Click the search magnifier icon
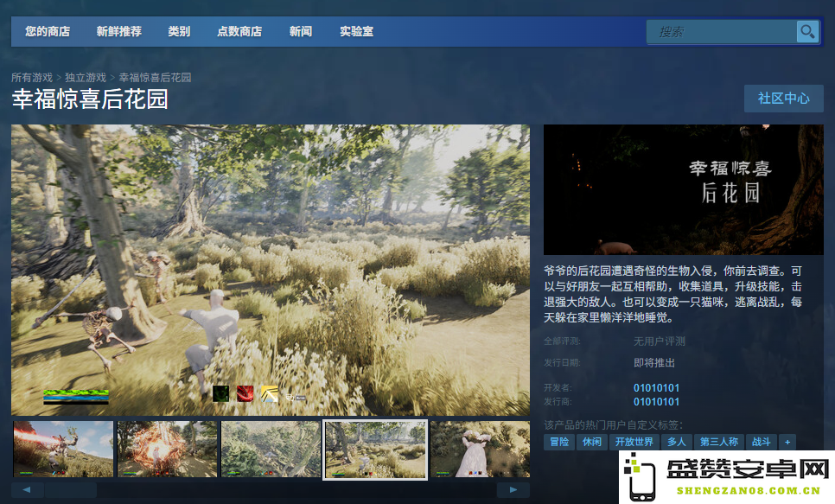The height and width of the screenshot is (504, 835). click(807, 31)
